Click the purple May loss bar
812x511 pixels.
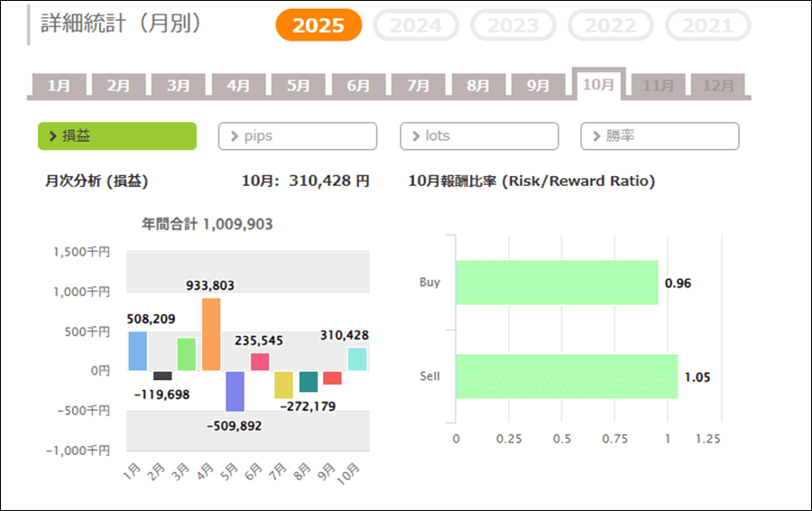[x=235, y=391]
